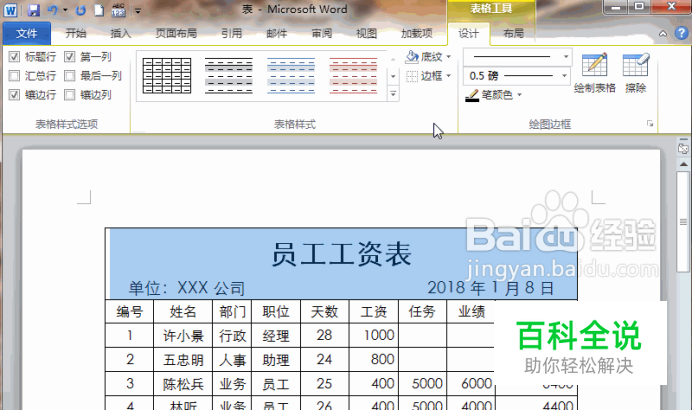Image resolution: width=692 pixels, height=410 pixels.
Task: Open the 边框 borders dropdown arrow
Action: [448, 76]
